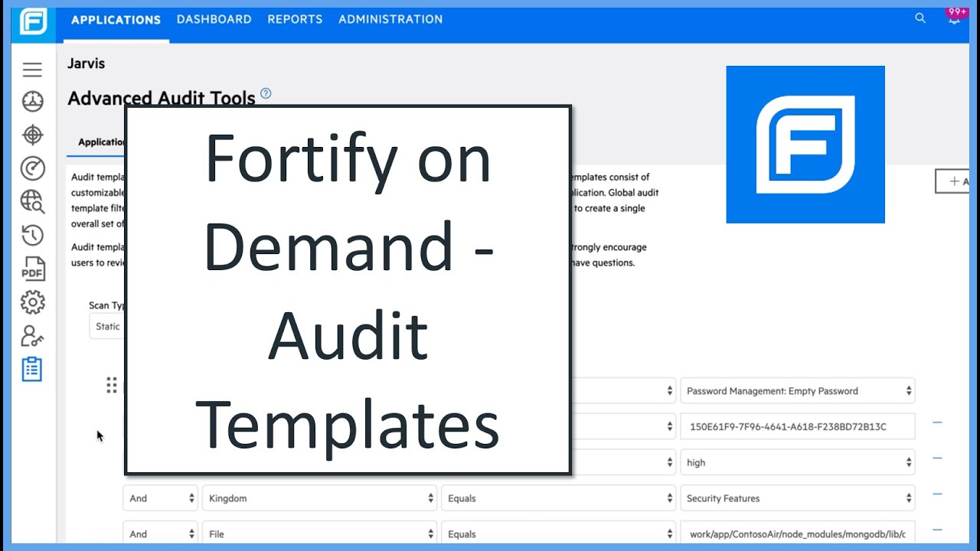
Task: Open the speedometer sidebar icon
Action: (x=32, y=168)
